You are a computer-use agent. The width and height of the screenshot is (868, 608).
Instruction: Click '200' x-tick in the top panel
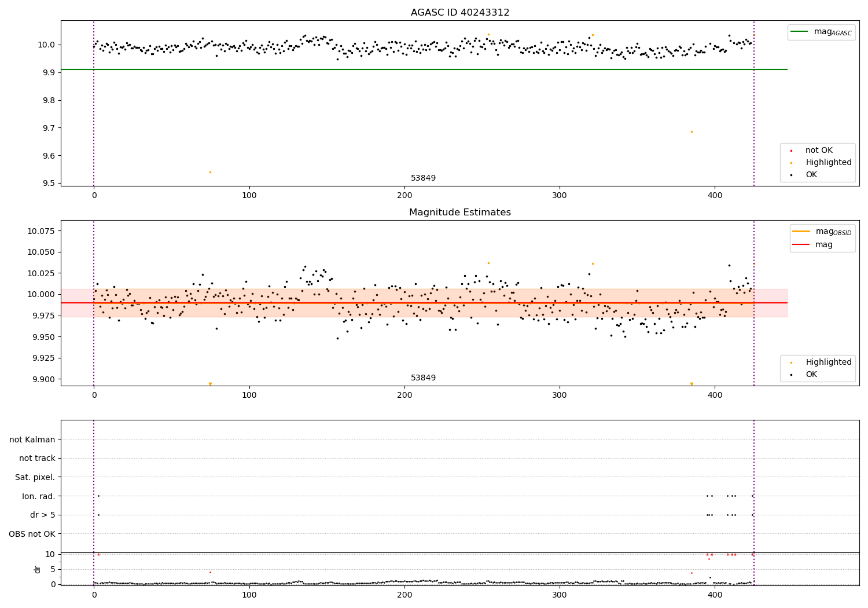click(x=404, y=196)
